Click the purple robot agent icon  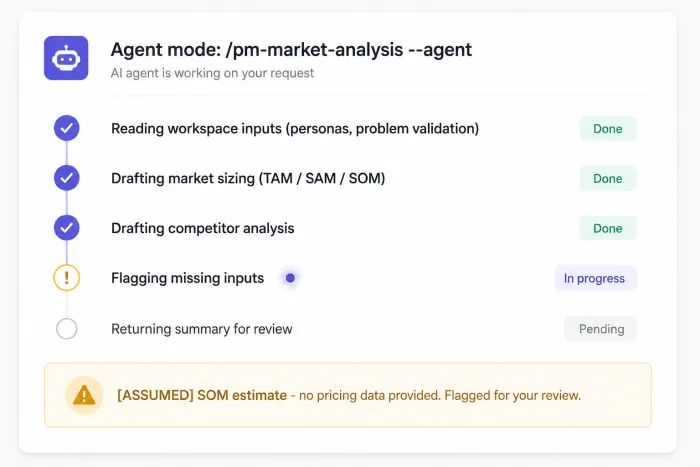[66, 58]
